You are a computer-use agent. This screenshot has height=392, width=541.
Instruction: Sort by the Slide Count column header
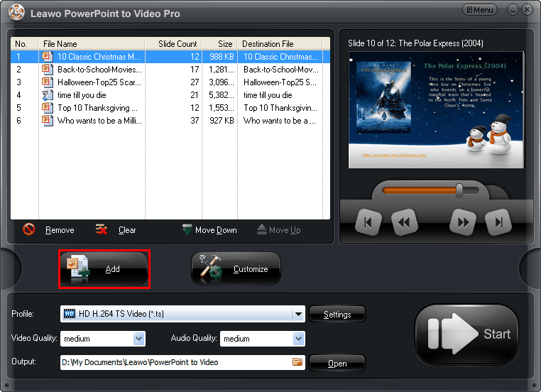click(x=173, y=44)
